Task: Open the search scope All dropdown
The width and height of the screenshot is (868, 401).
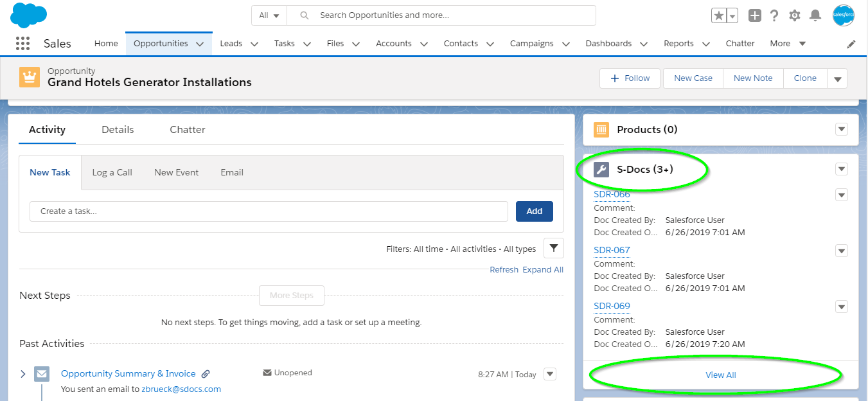Action: (x=269, y=15)
